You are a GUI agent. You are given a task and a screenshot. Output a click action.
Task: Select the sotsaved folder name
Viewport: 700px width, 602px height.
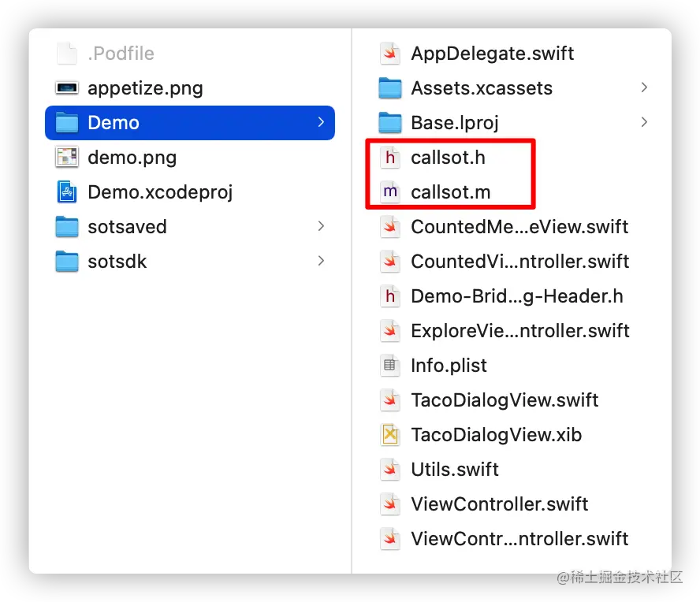point(127,227)
